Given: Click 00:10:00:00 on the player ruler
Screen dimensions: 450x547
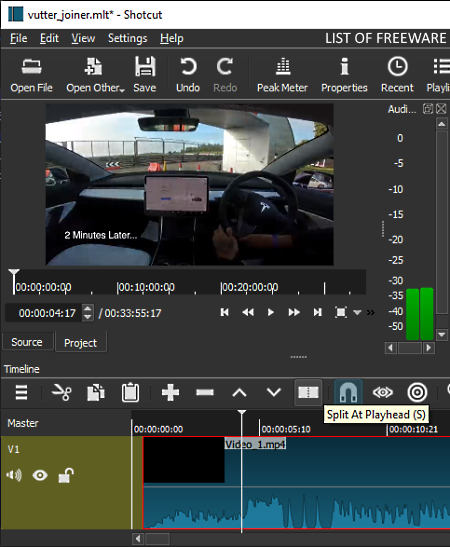Looking at the screenshot, I should [x=146, y=287].
